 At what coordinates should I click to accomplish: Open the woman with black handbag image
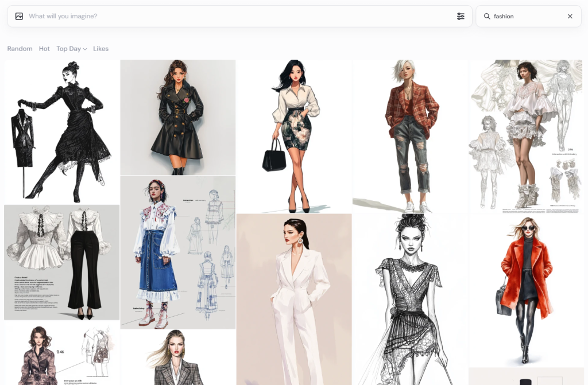point(294,136)
